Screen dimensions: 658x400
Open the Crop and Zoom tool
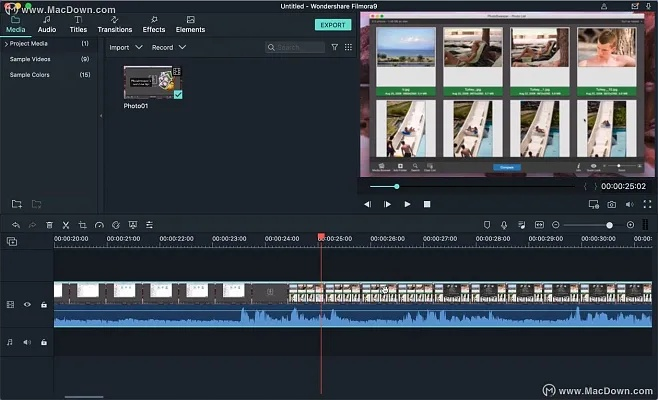(83, 225)
